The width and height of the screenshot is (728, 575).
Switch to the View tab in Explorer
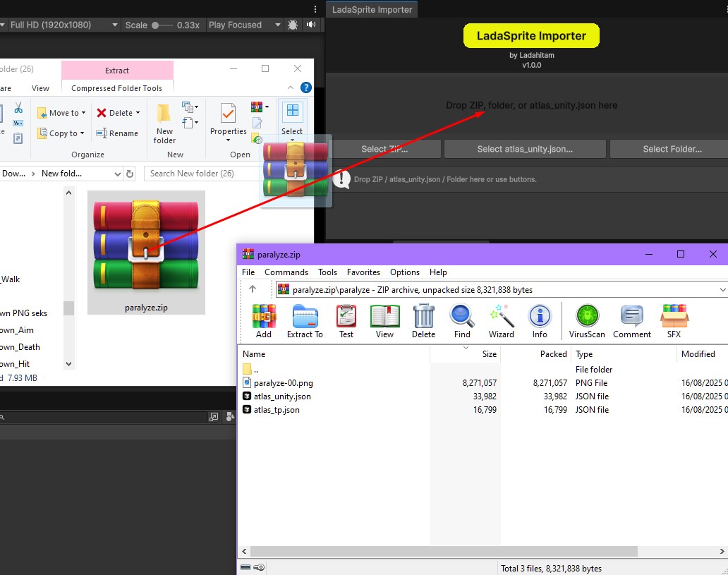40,87
